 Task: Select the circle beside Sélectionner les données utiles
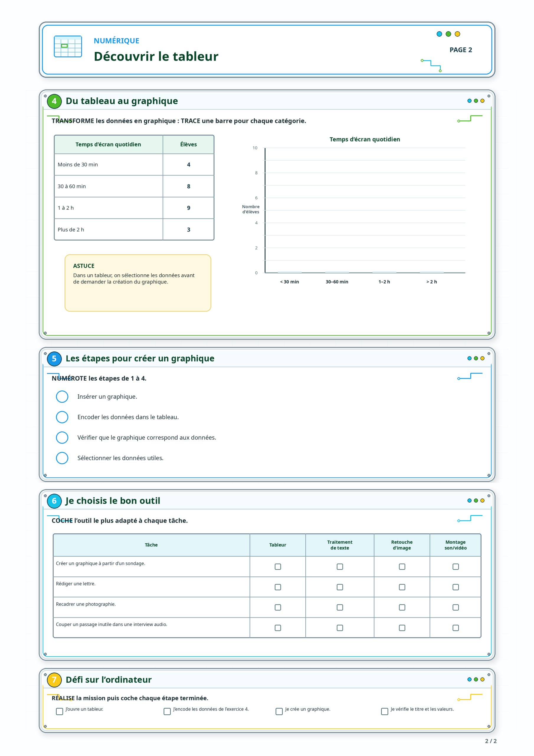[x=62, y=458]
